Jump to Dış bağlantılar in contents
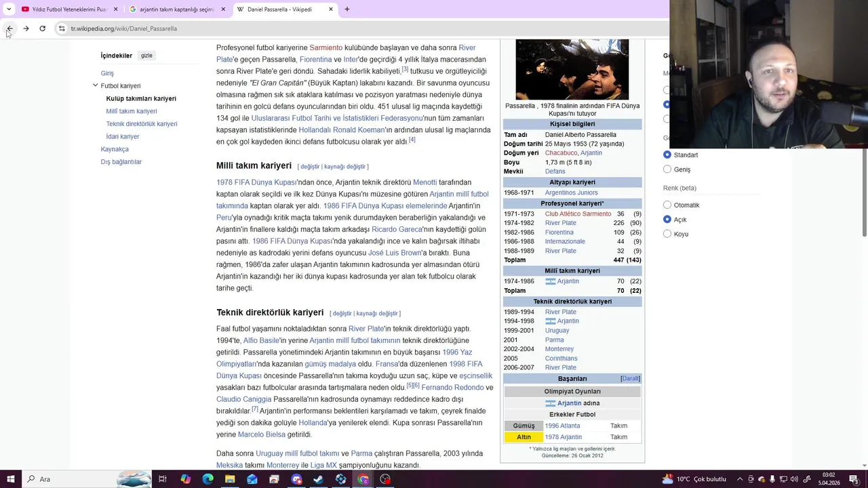 pyautogui.click(x=121, y=162)
